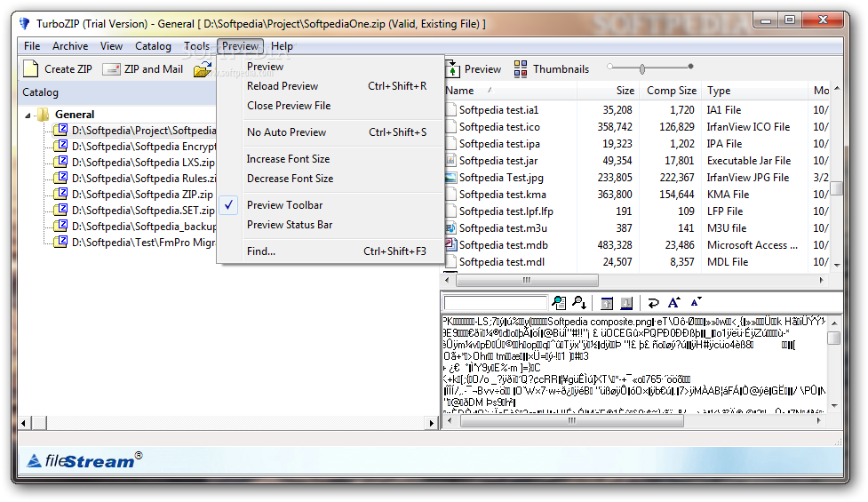The width and height of the screenshot is (868, 502).
Task: Click the TurboZIP title bar app icon
Action: 24,24
